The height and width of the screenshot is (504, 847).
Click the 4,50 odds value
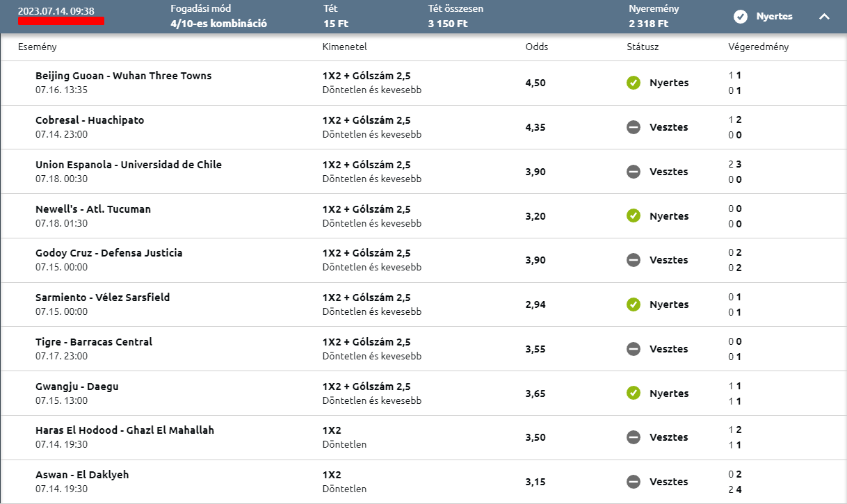(535, 83)
